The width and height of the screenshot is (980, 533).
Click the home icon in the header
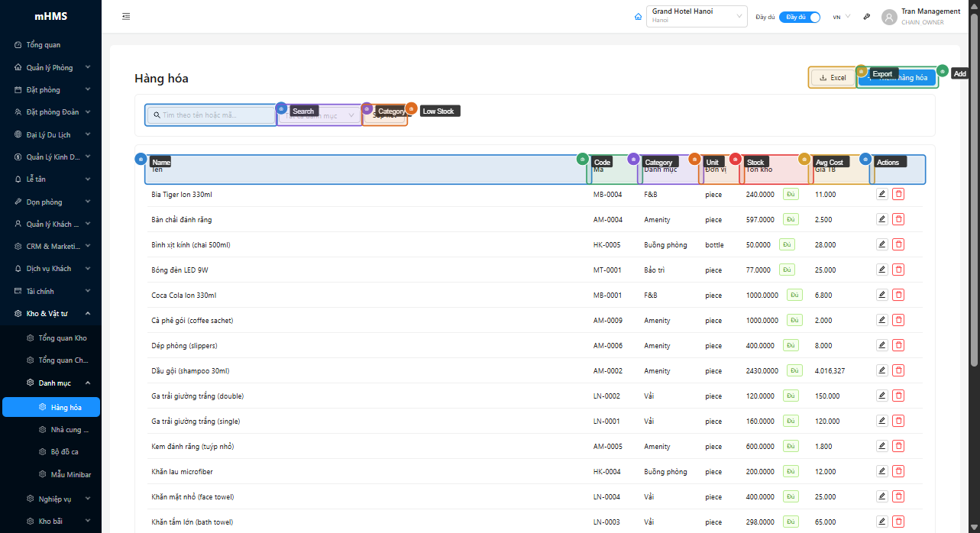[639, 17]
